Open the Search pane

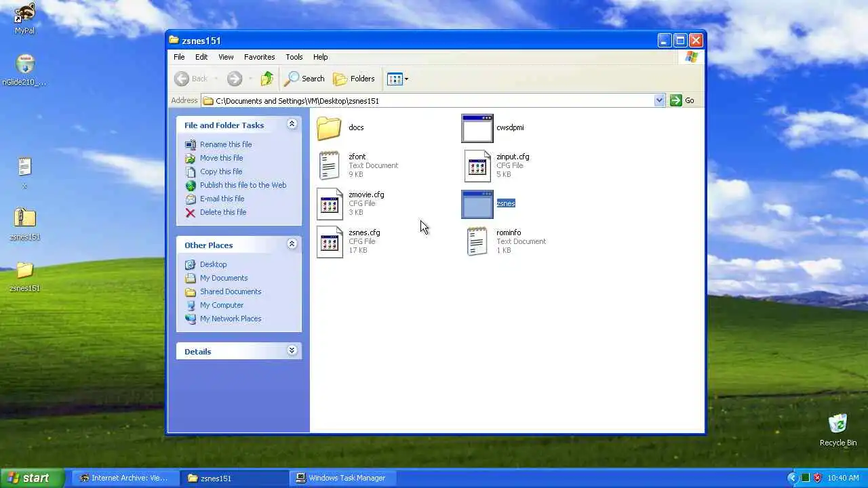[304, 79]
